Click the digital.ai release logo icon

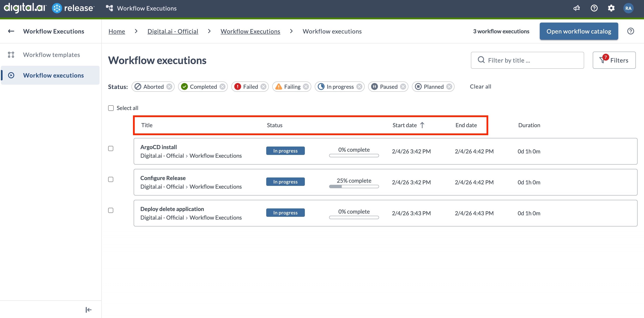(57, 8)
